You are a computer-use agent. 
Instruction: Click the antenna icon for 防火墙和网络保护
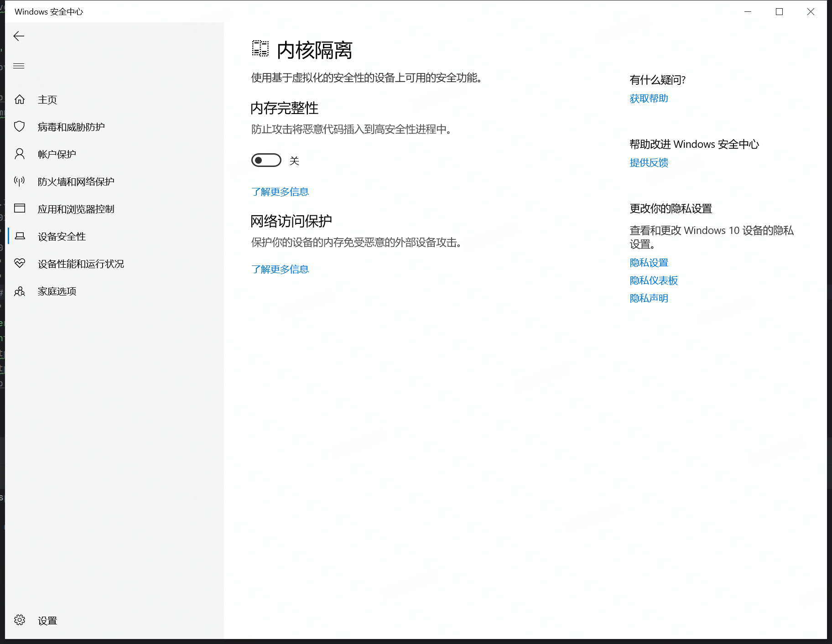(20, 181)
